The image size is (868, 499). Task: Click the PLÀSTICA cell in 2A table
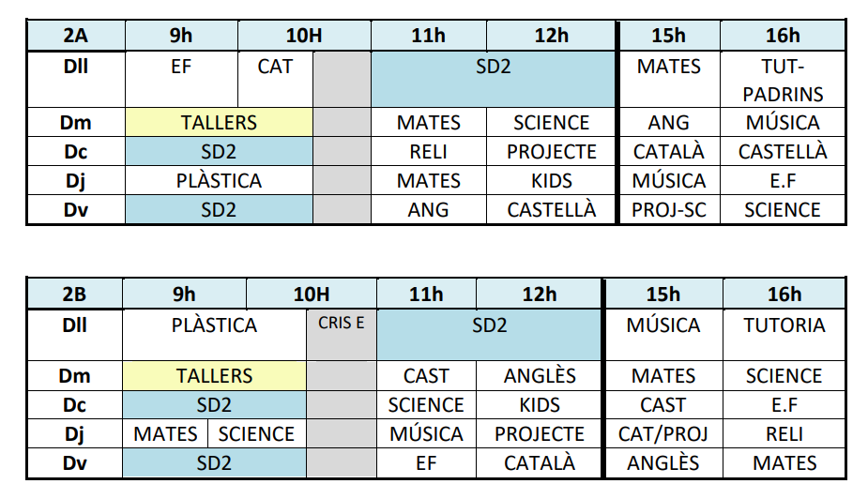[x=219, y=181]
